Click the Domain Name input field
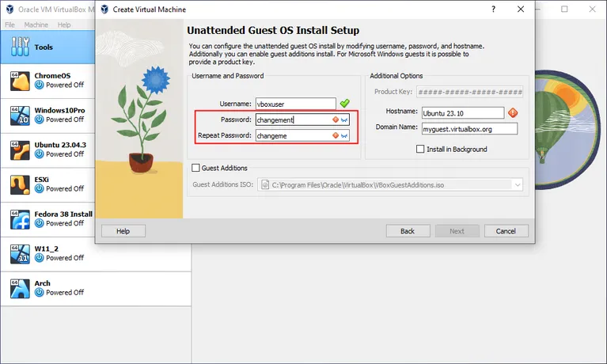 point(469,129)
